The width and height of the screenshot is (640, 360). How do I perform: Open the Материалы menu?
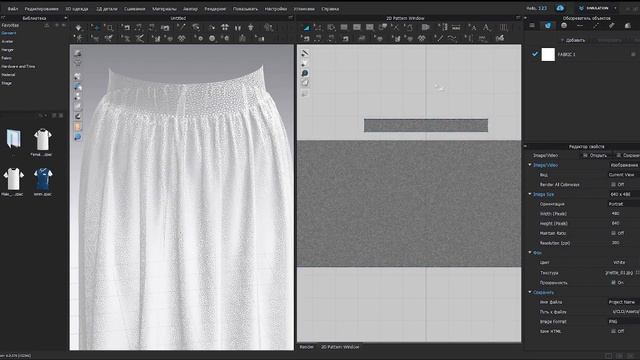click(164, 9)
